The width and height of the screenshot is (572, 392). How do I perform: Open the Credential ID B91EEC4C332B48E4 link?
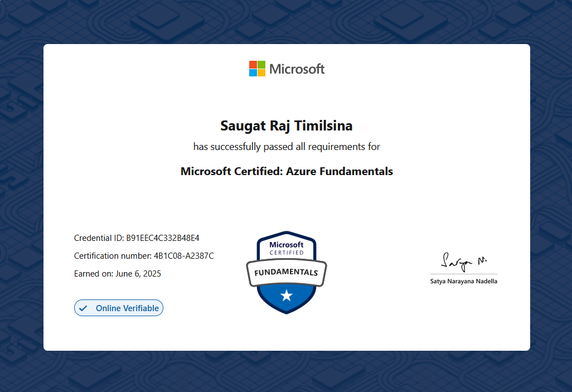point(136,238)
